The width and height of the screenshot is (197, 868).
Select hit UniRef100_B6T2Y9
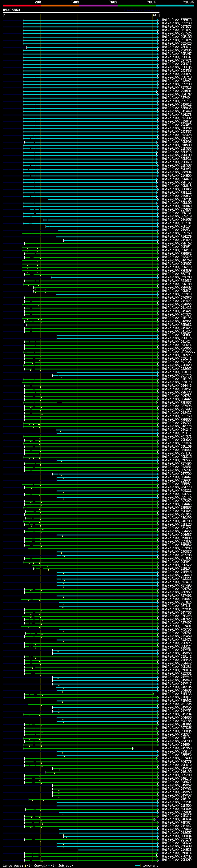176,839
